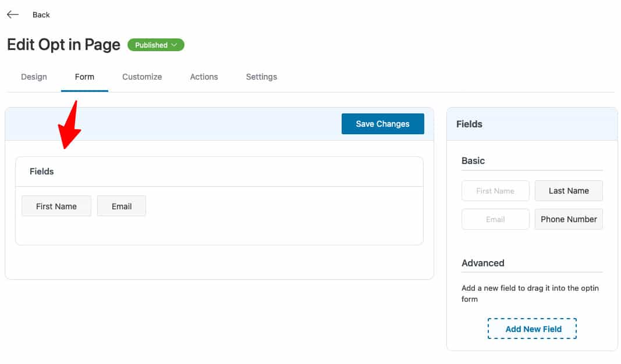Click the Last Name field in the sidebar
Viewport: 621px width, 364px height.
click(569, 190)
